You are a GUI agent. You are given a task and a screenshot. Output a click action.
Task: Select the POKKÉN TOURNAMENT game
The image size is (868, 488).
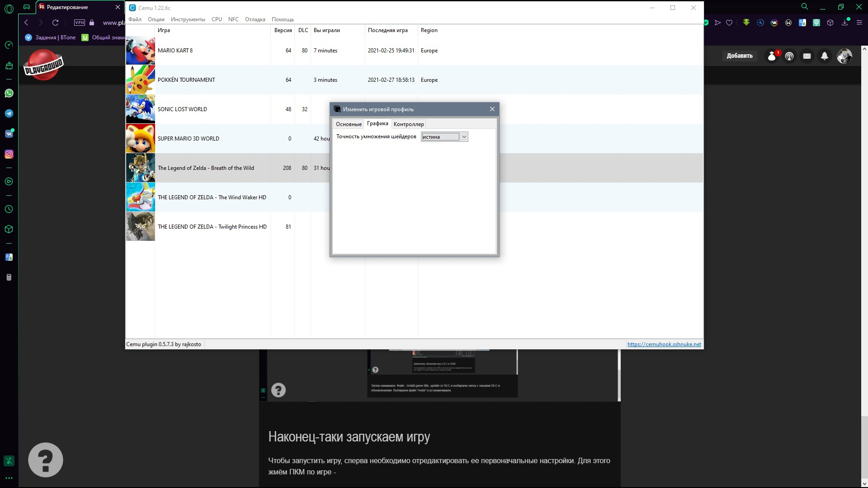414,80
